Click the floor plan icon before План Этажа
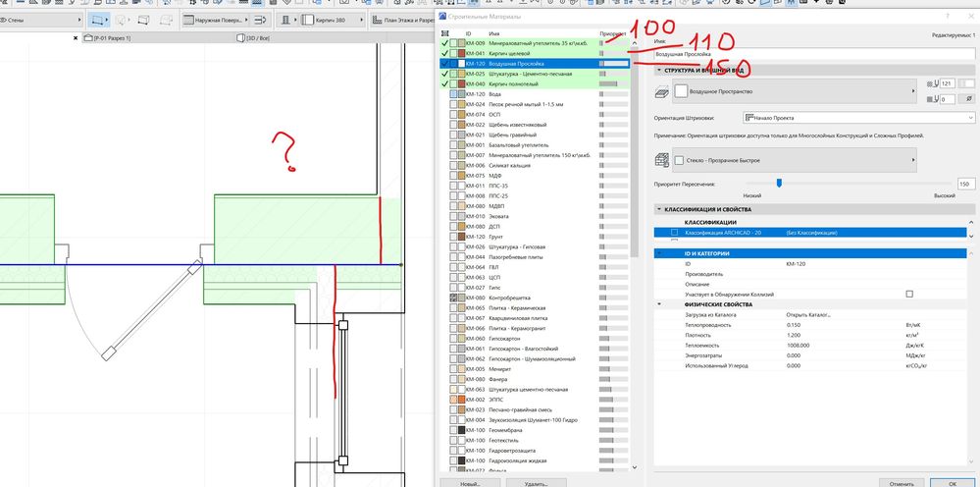 [375, 19]
